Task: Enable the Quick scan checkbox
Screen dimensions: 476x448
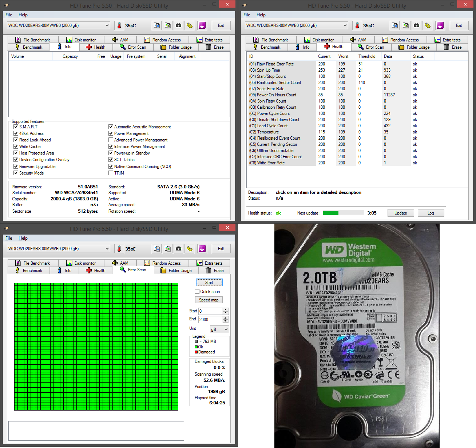Action: click(197, 292)
